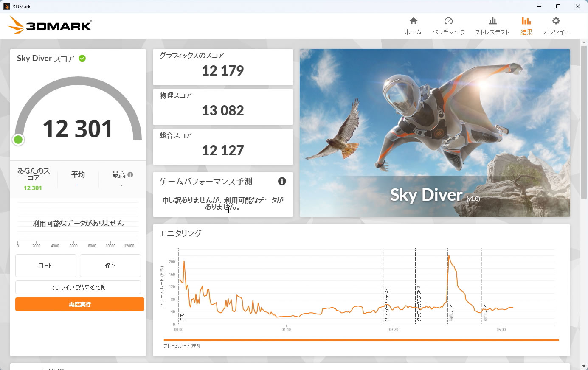This screenshot has height=370, width=588.
Task: Open the ホーム home tab
Action: 413,26
